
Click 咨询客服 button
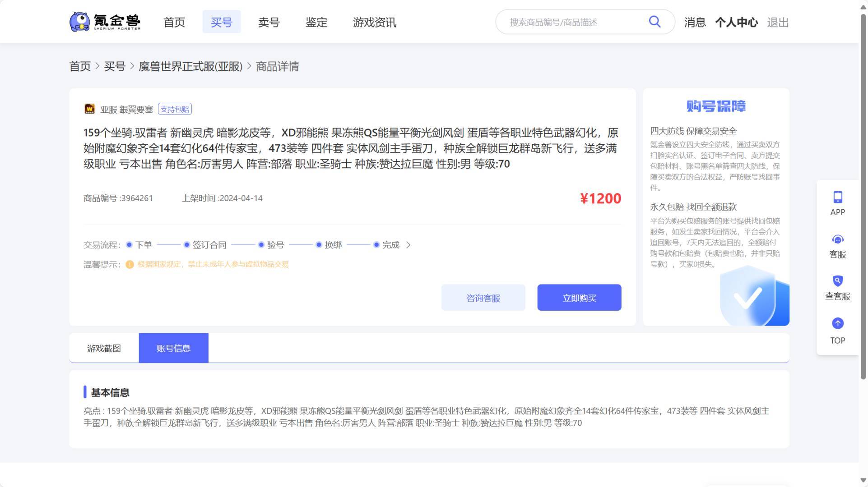[x=483, y=298]
